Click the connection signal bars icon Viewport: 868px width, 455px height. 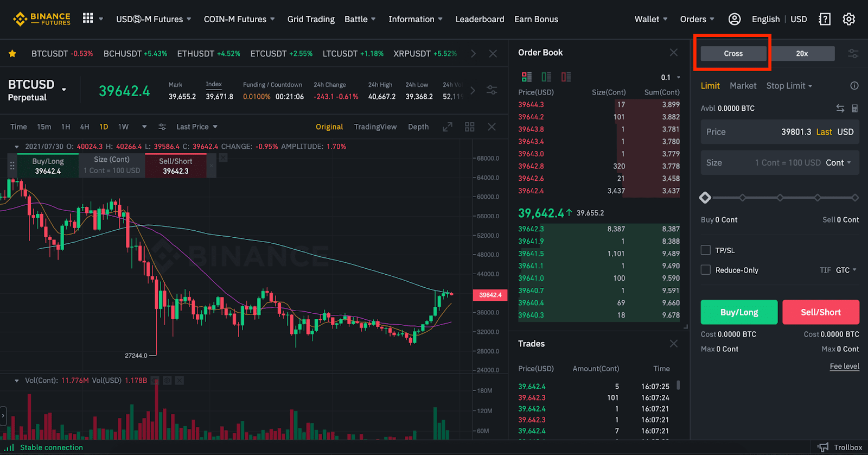click(10, 447)
